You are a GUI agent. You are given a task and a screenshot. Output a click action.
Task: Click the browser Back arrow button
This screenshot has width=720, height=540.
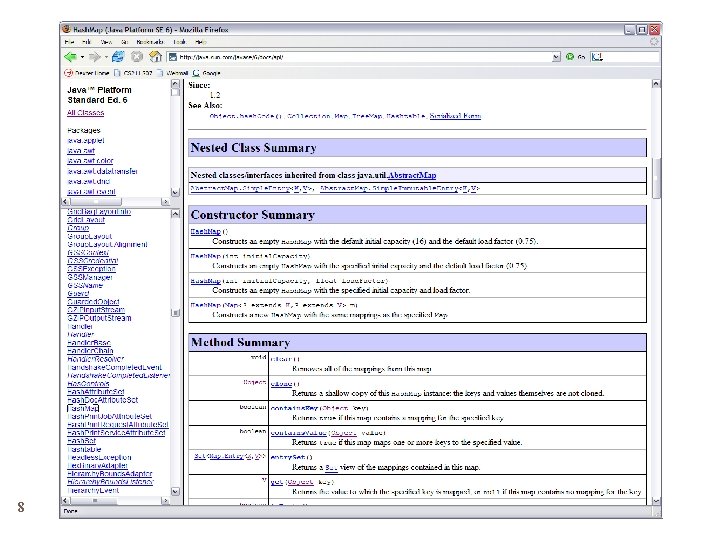70,58
